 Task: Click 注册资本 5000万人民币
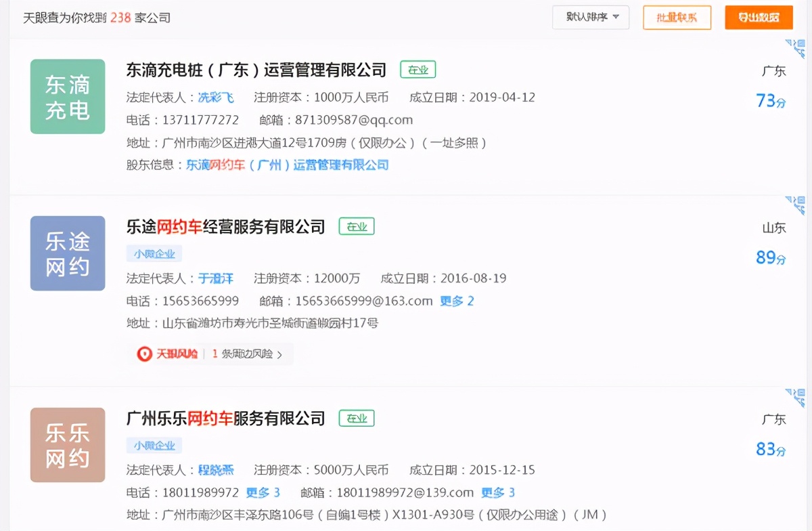(351, 470)
